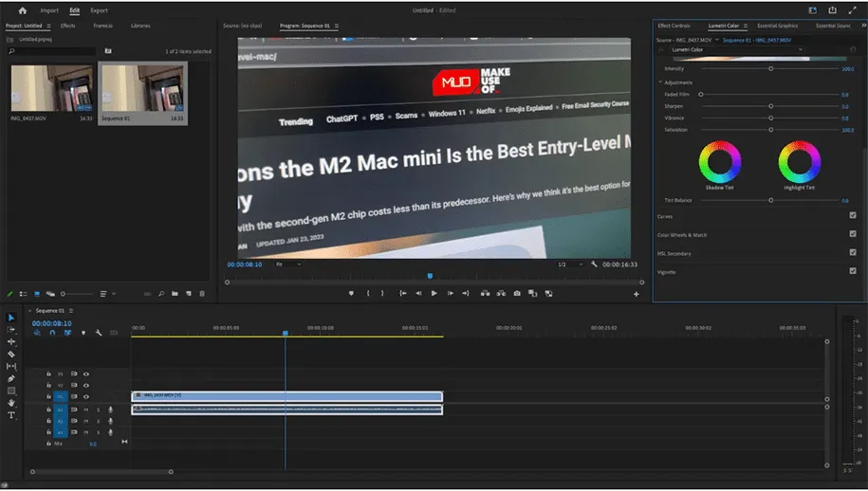Open the 1/2 playback resolution dropdown
Image resolution: width=868 pixels, height=491 pixels.
(566, 264)
